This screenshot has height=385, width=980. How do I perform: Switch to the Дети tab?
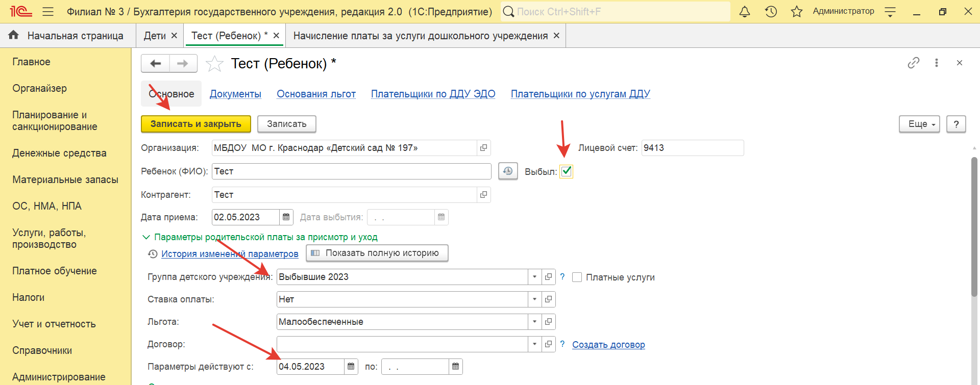tap(155, 36)
